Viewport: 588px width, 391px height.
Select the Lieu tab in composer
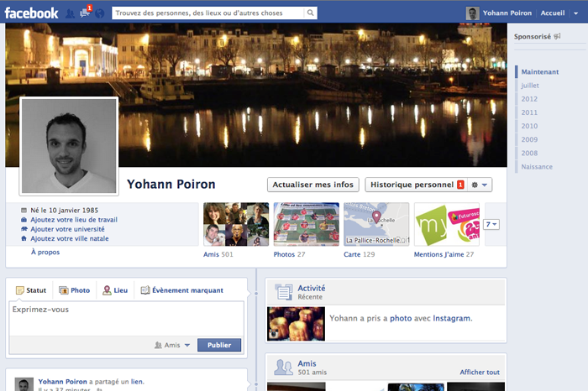[115, 290]
